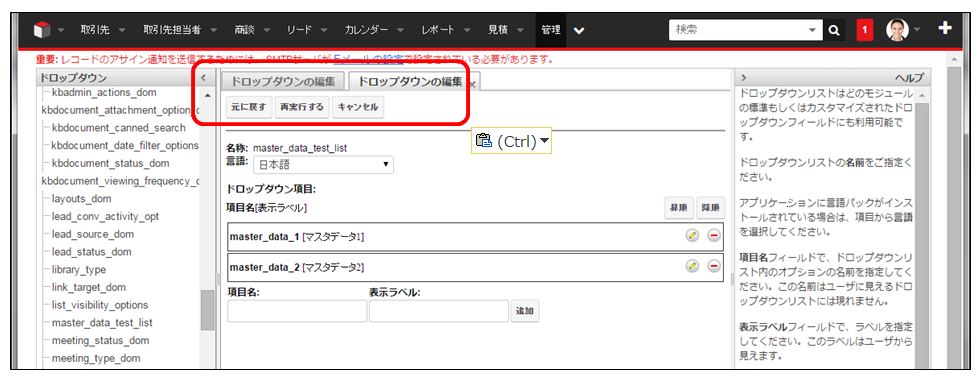Select kbdocument_date_filter_options tree item

[x=125, y=145]
